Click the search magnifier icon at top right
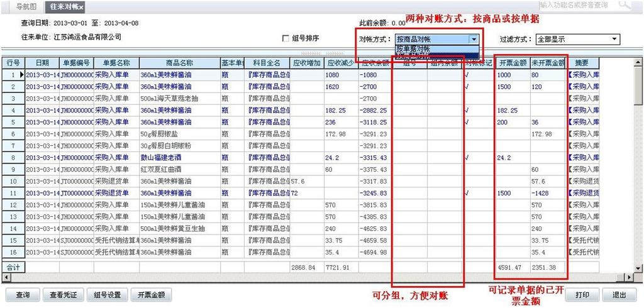 tap(624, 5)
